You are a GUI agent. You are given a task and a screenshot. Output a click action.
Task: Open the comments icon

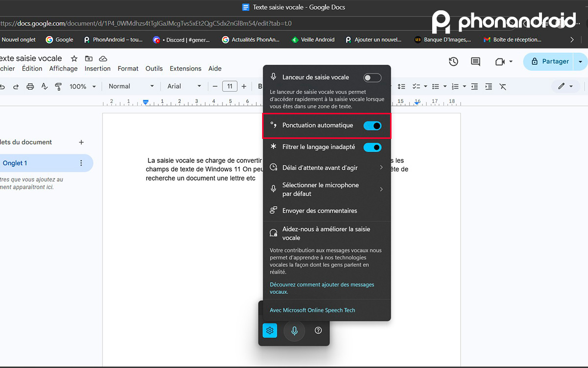(x=475, y=62)
